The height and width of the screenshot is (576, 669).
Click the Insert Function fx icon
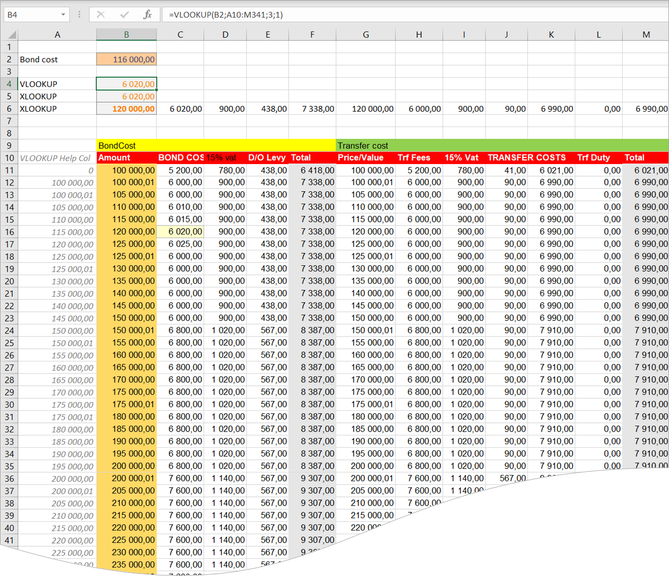point(147,15)
